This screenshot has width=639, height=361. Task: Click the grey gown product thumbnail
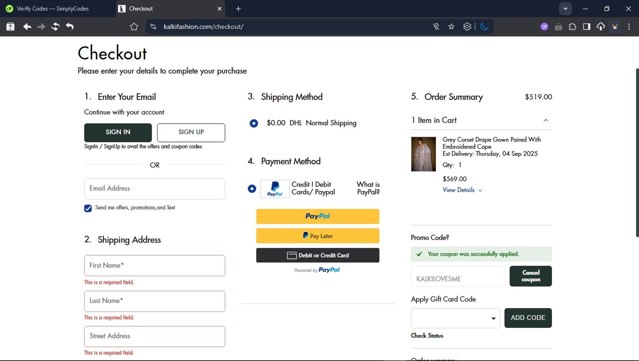tap(423, 154)
